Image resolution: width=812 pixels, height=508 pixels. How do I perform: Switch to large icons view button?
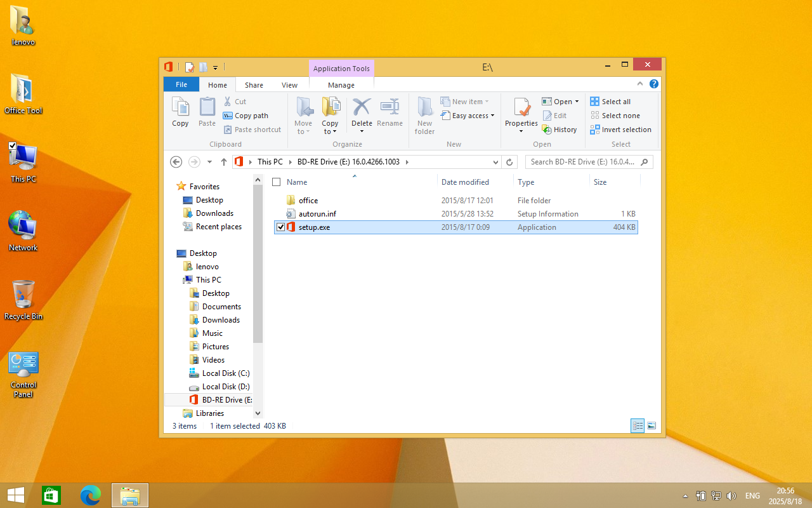[652, 425]
